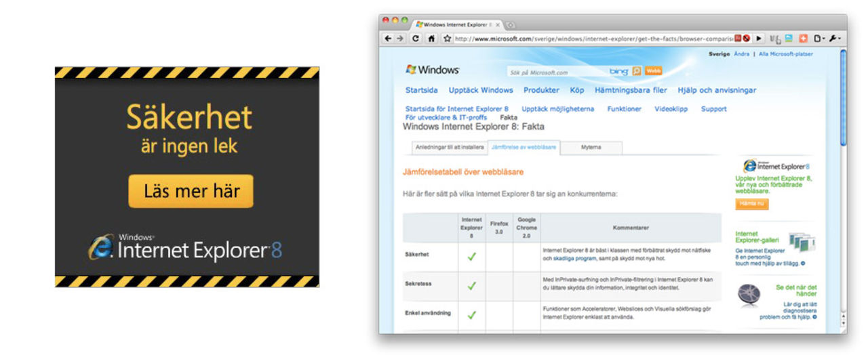Click the orange Hämta nu button
Image resolution: width=868 pixels, height=355 pixels.
click(752, 204)
